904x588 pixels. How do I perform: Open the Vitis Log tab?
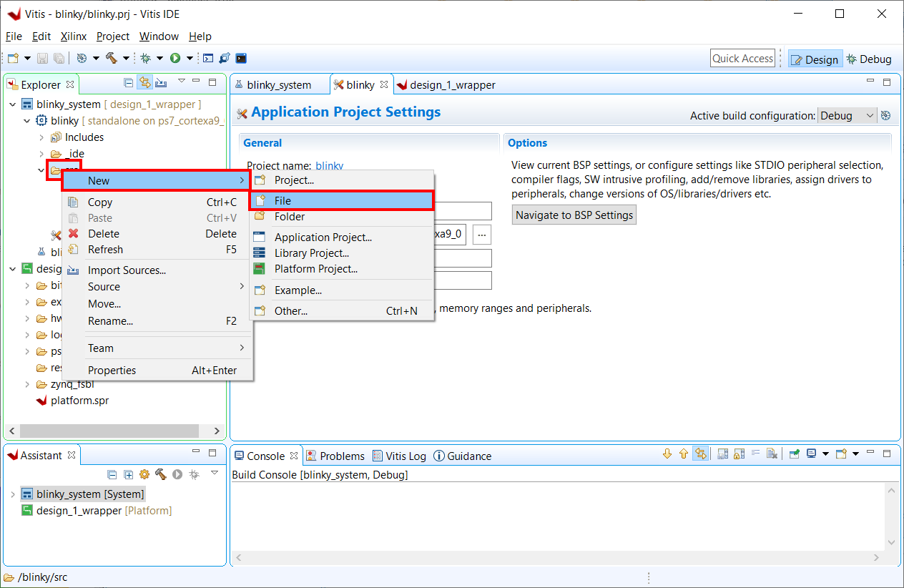click(399, 456)
